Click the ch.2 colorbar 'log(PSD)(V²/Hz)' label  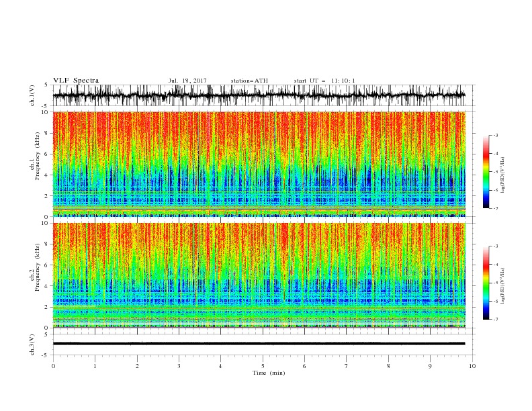click(x=503, y=286)
